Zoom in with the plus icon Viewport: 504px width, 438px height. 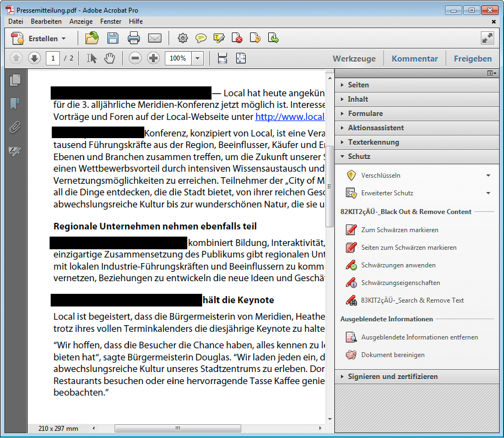[153, 58]
